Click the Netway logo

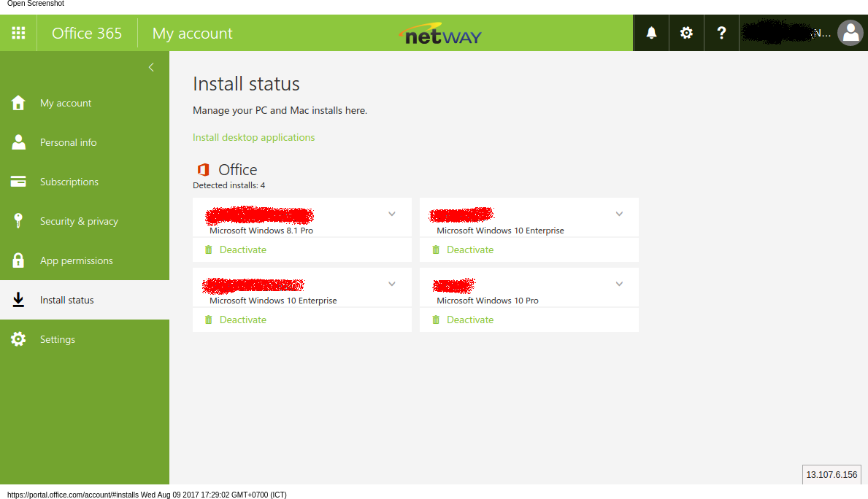[x=440, y=34]
